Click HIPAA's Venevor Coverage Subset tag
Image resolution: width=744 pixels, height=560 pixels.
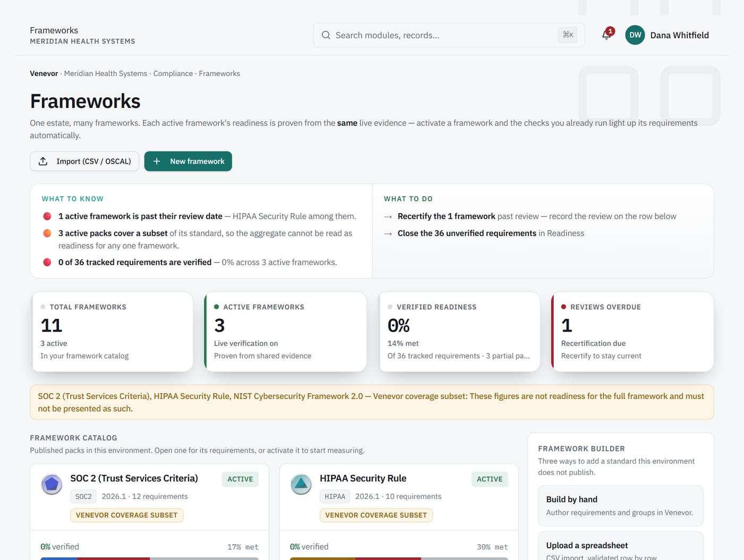pyautogui.click(x=376, y=515)
